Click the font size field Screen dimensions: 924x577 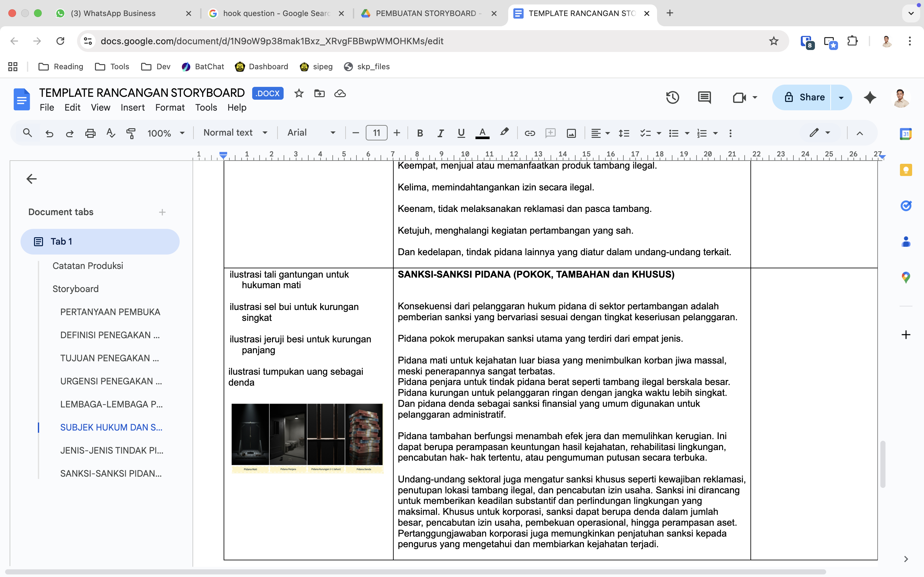coord(376,133)
